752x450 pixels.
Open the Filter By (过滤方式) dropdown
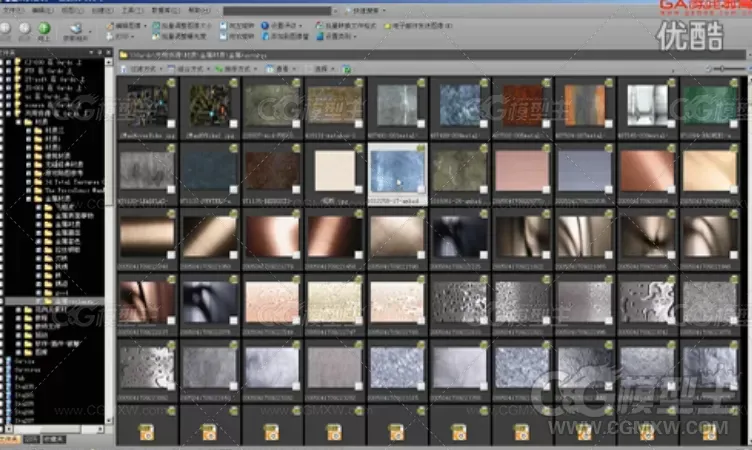click(x=142, y=69)
